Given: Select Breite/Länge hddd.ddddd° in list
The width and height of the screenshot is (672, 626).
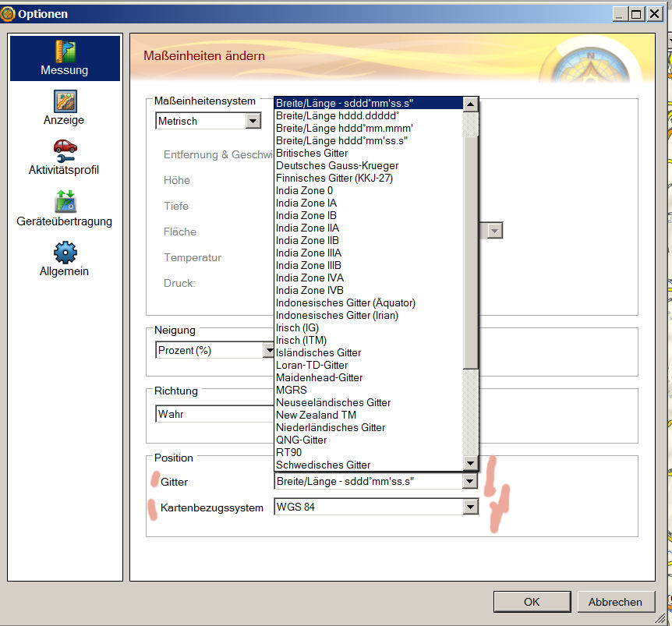Looking at the screenshot, I should point(369,115).
